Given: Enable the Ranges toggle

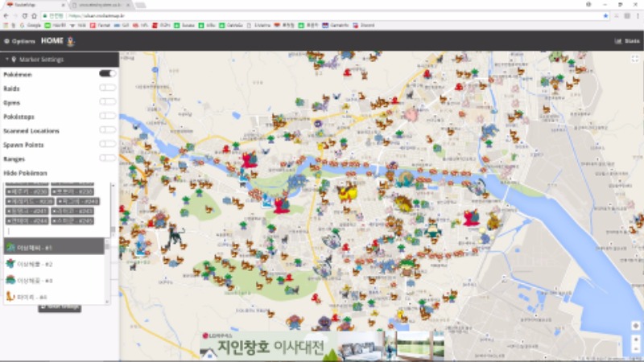Looking at the screenshot, I should (108, 158).
